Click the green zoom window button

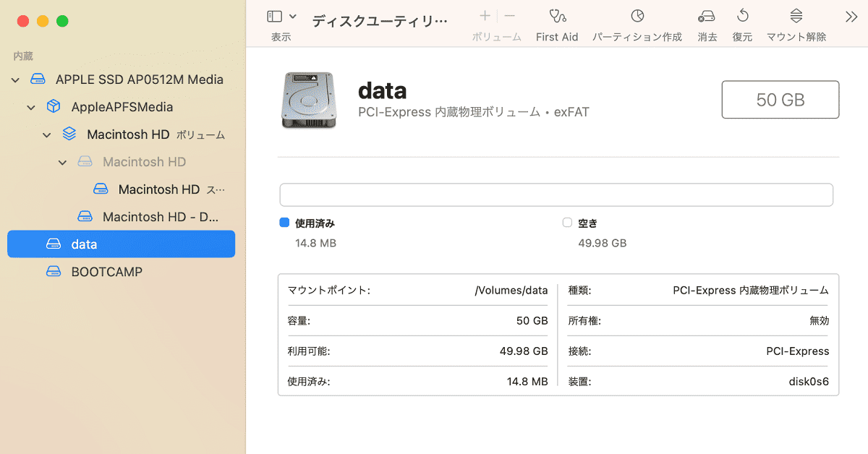coord(62,21)
